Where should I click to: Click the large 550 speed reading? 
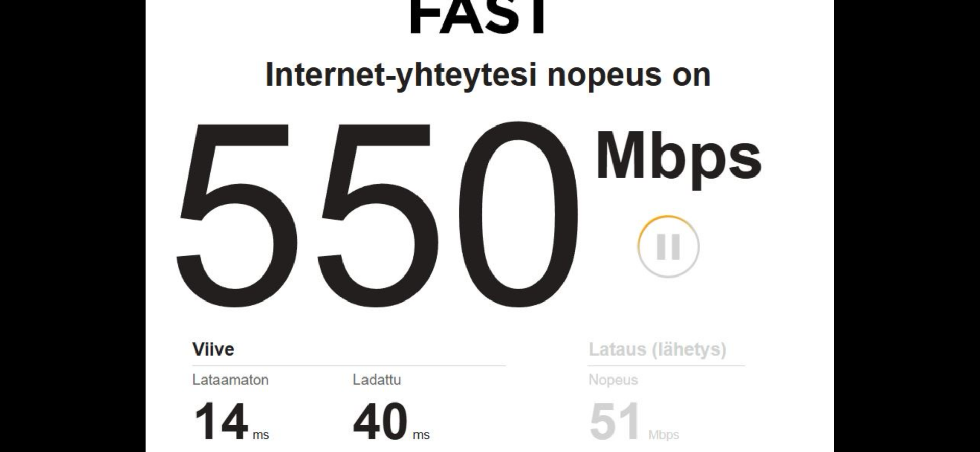pyautogui.click(x=377, y=214)
